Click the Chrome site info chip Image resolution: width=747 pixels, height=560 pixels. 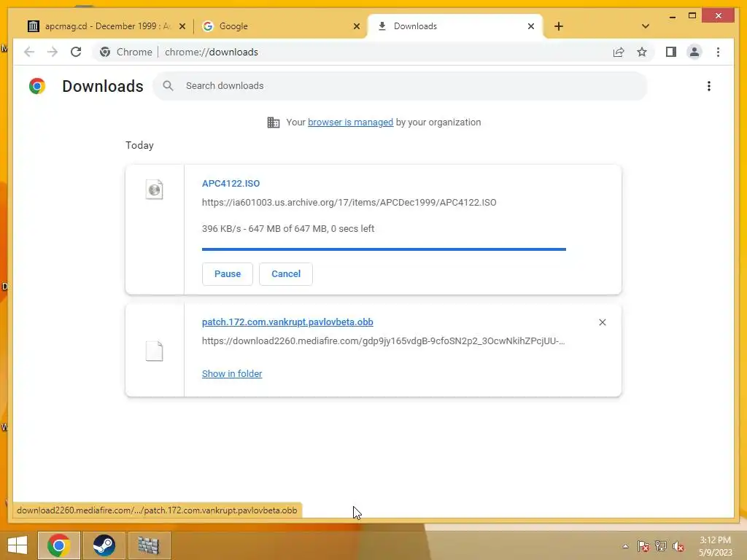click(x=125, y=52)
